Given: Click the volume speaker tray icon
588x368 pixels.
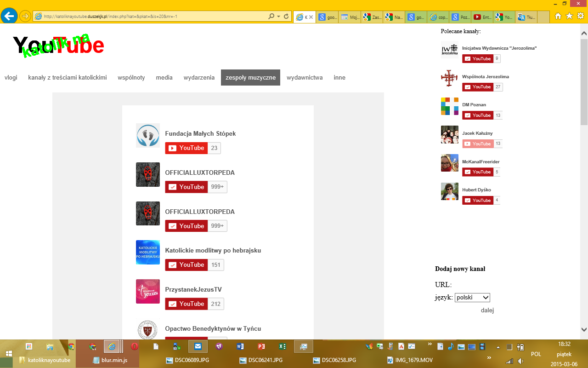Looking at the screenshot, I should pyautogui.click(x=520, y=361).
